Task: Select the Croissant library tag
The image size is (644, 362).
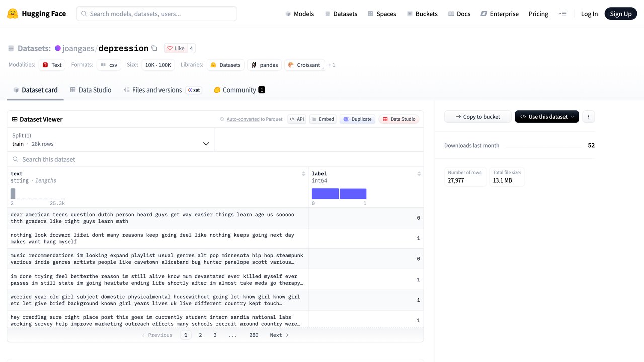Action: [x=304, y=65]
